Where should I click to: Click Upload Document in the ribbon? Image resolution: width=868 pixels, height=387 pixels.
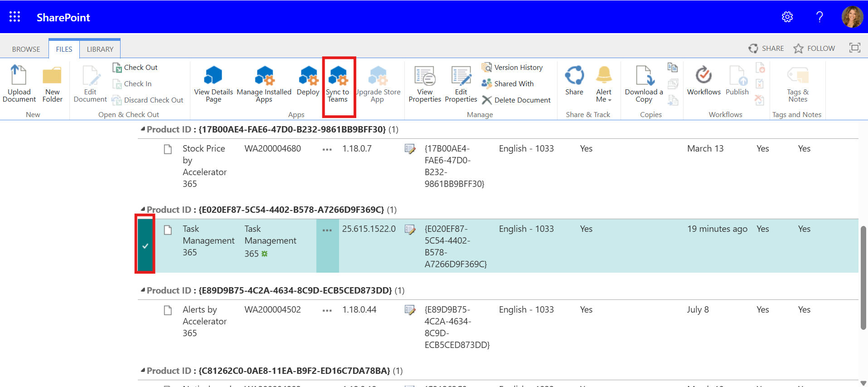coord(19,84)
